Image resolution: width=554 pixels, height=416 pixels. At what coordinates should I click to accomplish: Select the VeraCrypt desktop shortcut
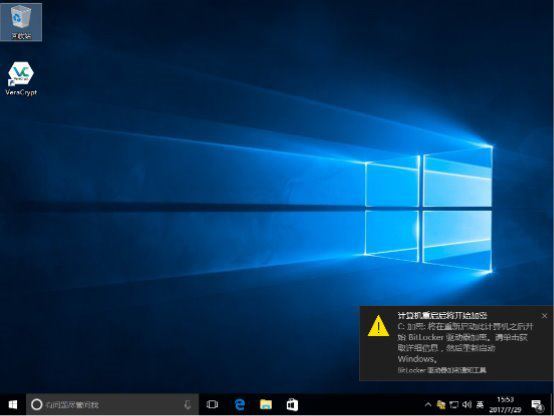tap(21, 78)
